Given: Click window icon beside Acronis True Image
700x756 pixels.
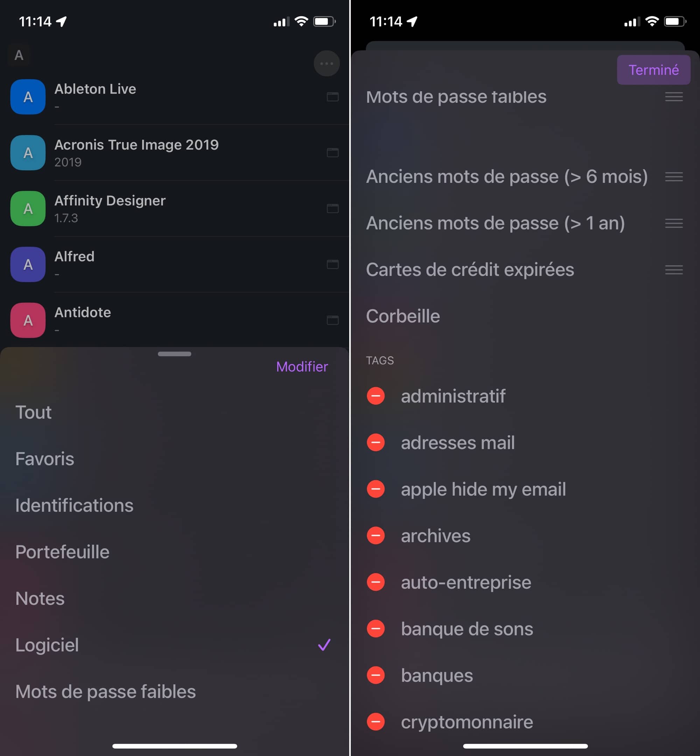Looking at the screenshot, I should [332, 153].
